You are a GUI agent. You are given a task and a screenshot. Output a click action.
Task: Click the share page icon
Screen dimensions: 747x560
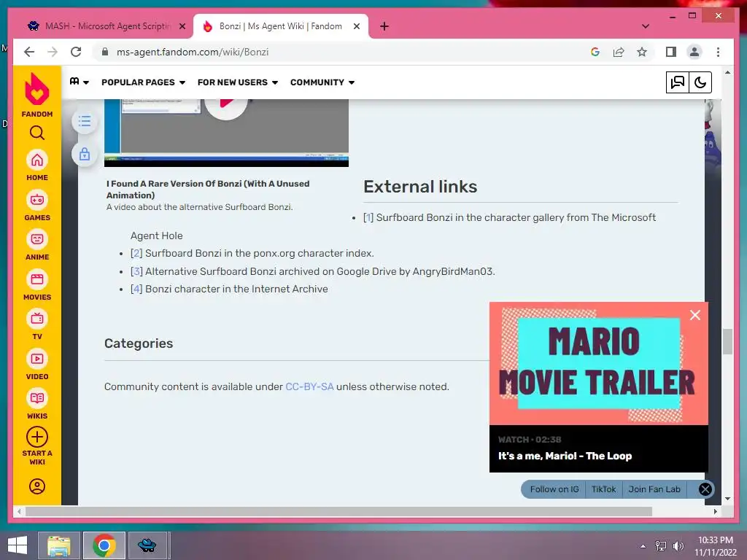(x=619, y=52)
